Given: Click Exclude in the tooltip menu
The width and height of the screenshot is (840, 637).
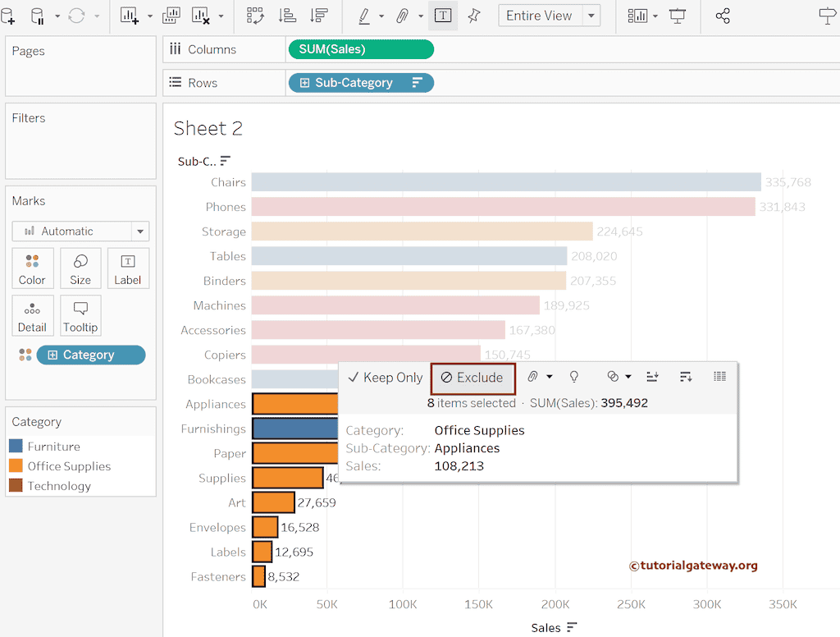Looking at the screenshot, I should [472, 378].
